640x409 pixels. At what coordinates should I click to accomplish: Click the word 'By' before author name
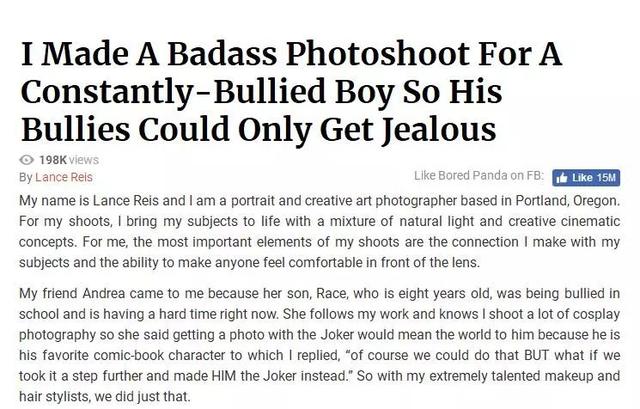coord(25,178)
